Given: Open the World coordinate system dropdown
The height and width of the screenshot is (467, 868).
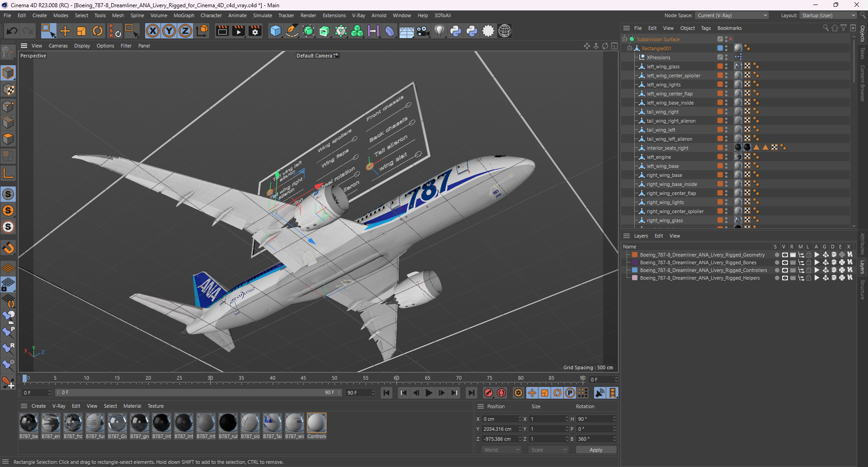Looking at the screenshot, I should 502,450.
